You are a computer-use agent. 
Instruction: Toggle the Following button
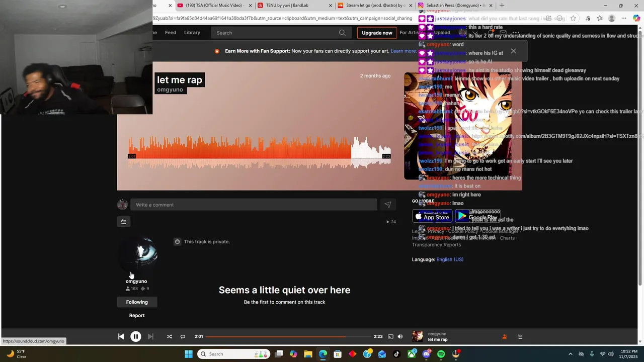tap(137, 302)
